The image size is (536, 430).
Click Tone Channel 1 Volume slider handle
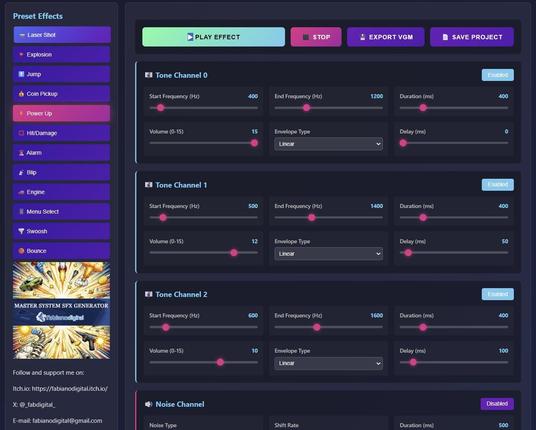[x=234, y=253]
